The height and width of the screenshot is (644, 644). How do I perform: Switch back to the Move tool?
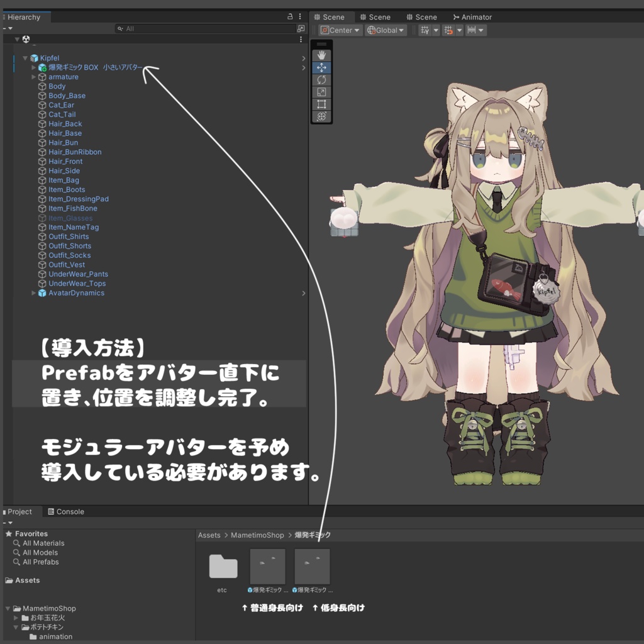[321, 67]
